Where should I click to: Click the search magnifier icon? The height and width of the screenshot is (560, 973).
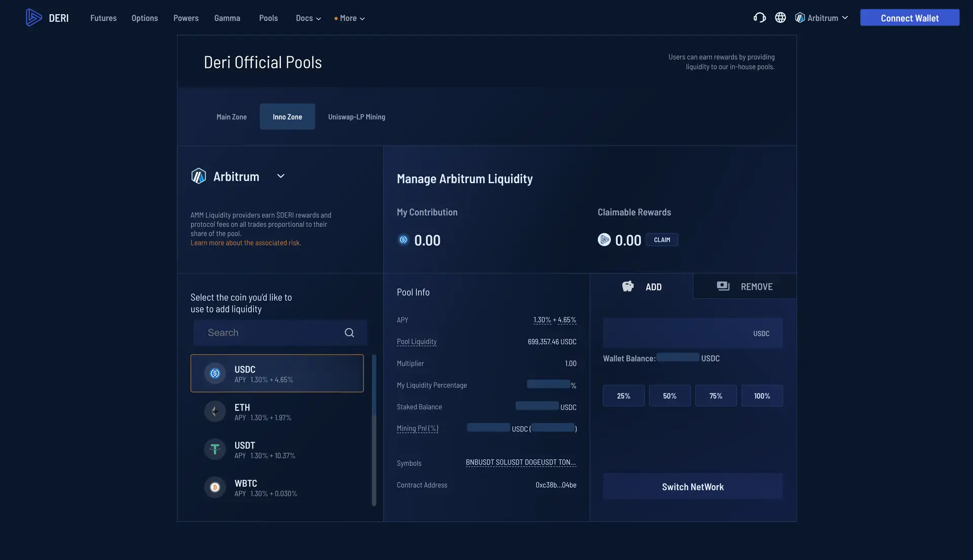click(349, 333)
